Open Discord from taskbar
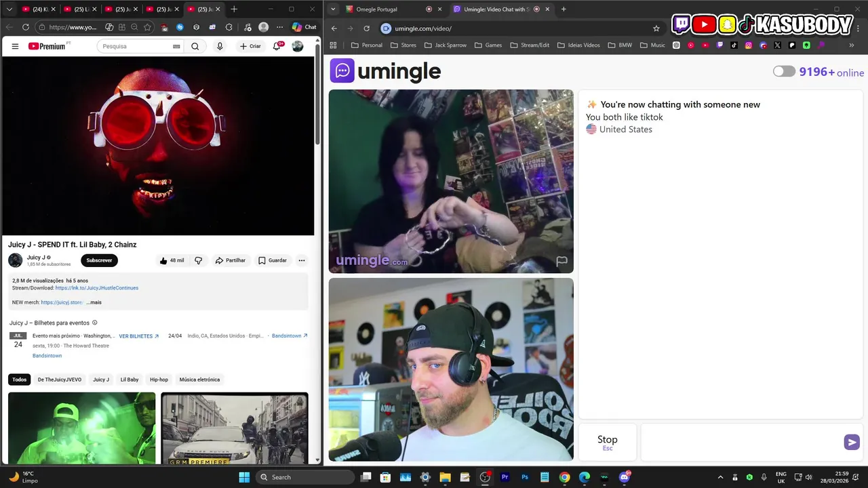The width and height of the screenshot is (868, 488). click(625, 477)
